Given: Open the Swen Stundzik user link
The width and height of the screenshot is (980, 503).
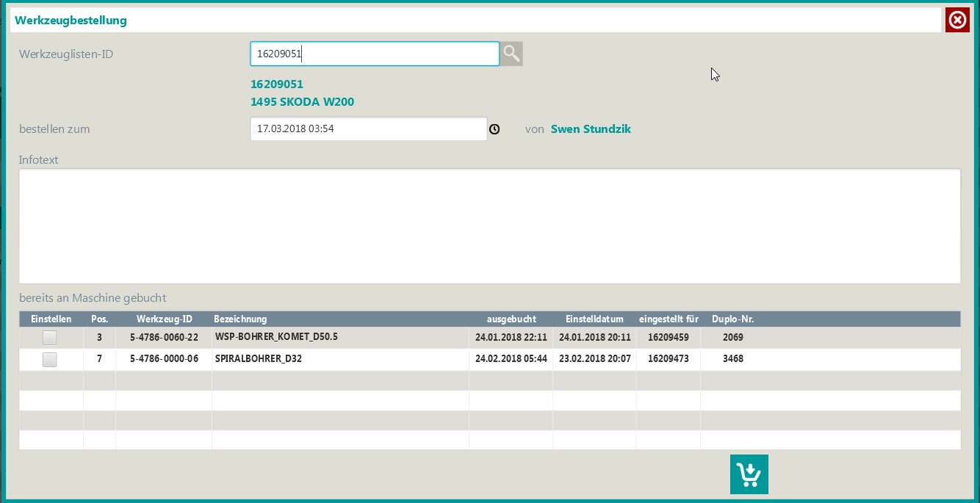Looking at the screenshot, I should 591,129.
